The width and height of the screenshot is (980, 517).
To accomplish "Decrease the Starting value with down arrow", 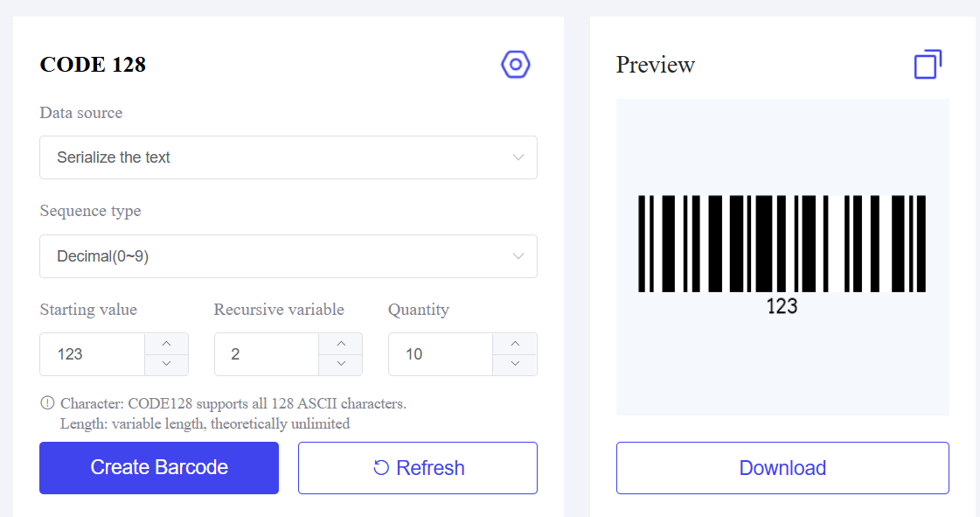I will (166, 364).
